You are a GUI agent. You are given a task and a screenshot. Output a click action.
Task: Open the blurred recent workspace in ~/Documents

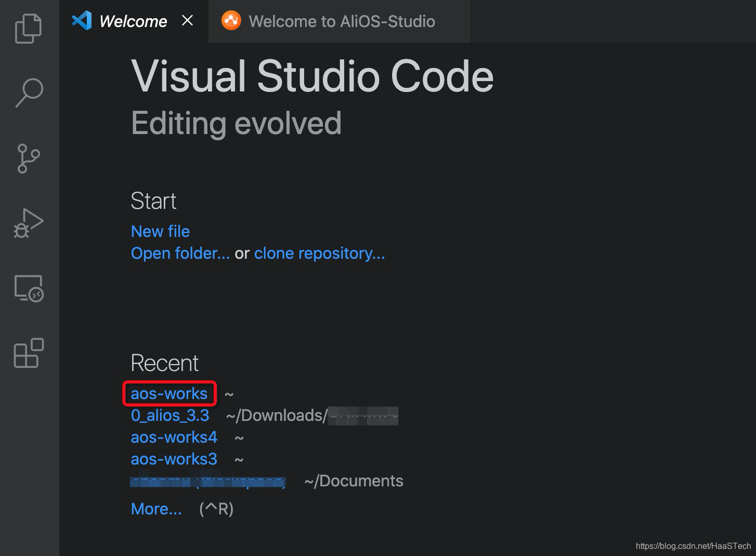point(208,481)
